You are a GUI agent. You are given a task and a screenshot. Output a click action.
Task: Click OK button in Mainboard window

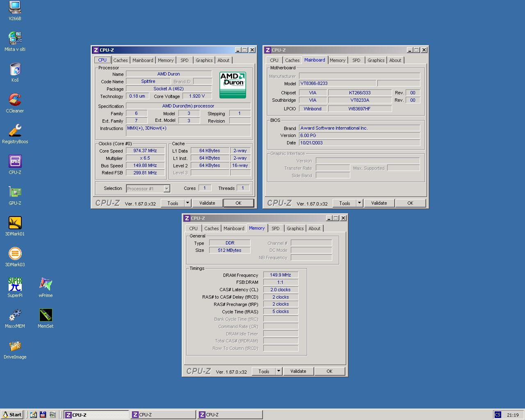coord(410,203)
